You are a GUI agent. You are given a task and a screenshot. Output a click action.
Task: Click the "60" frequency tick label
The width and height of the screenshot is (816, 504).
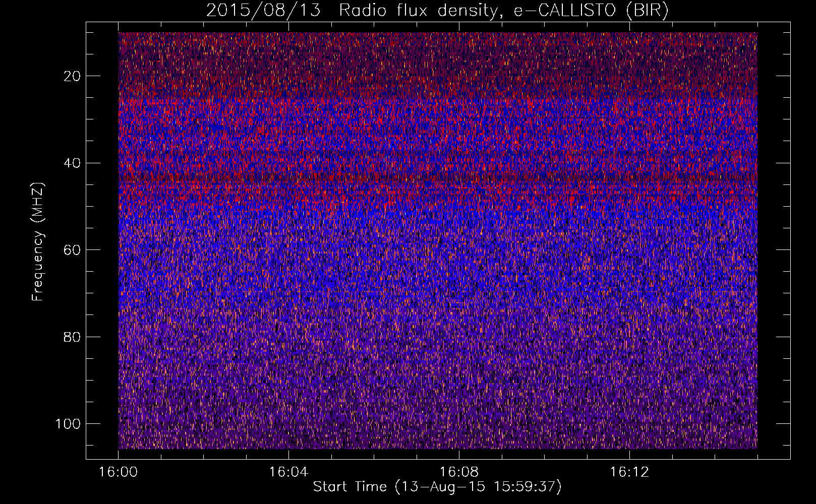pyautogui.click(x=72, y=250)
